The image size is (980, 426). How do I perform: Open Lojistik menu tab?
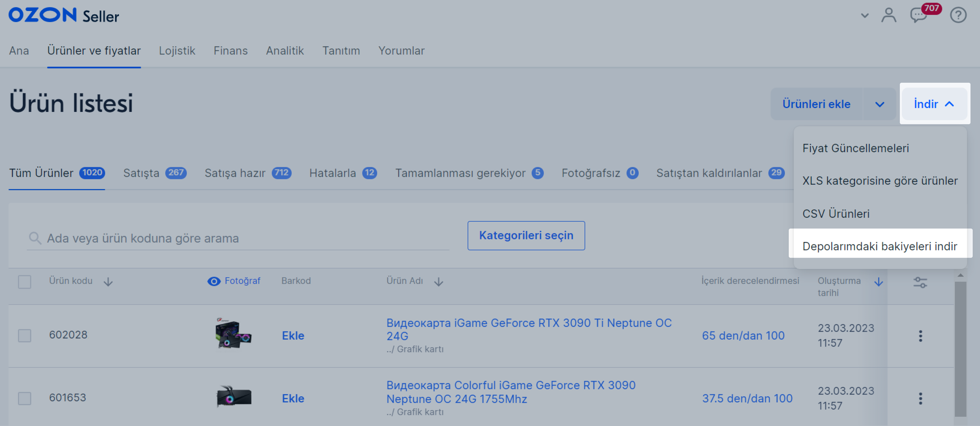[177, 51]
